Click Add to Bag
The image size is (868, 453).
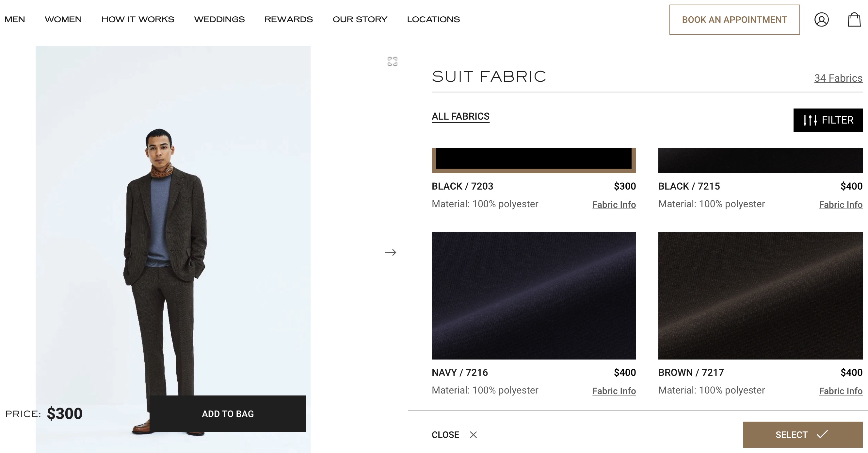(x=228, y=413)
